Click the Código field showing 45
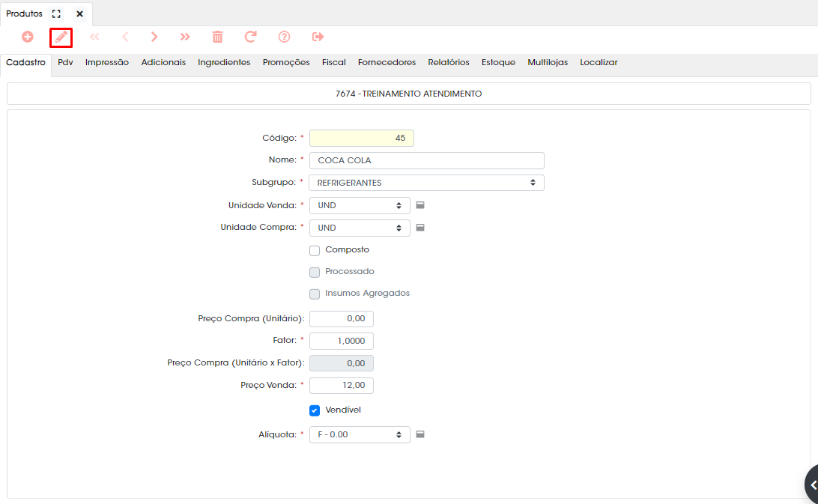The width and height of the screenshot is (818, 504). [362, 139]
